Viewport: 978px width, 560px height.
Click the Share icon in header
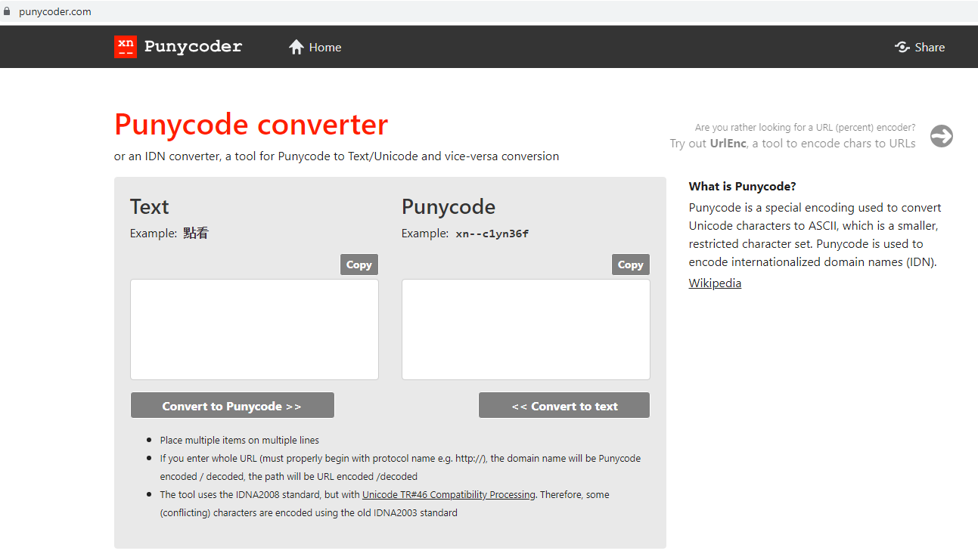click(x=902, y=47)
